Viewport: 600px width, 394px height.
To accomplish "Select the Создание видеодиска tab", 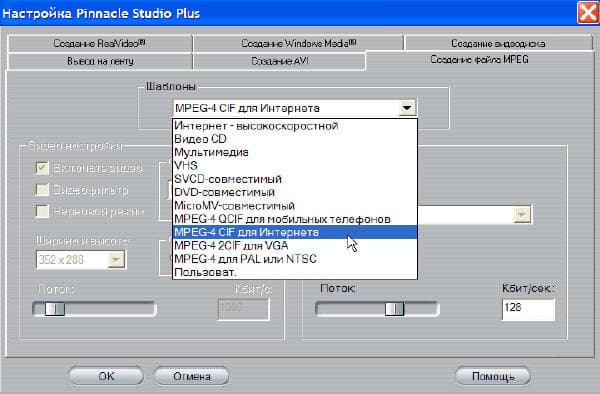I will coord(498,43).
